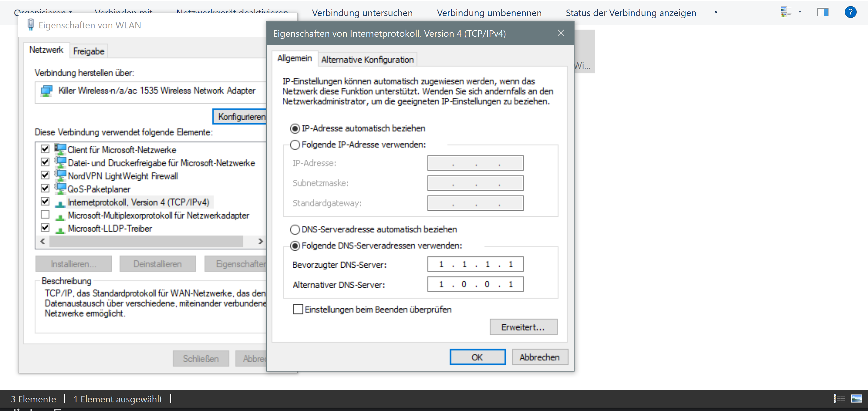Switch to details view icon in status bar
Viewport: 868px width, 411px height.
839,399
